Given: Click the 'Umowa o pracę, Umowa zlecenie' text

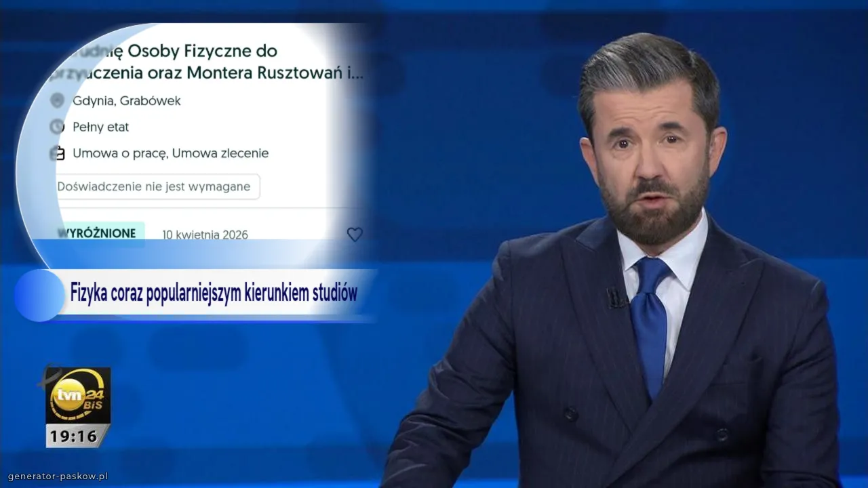Looking at the screenshot, I should [x=170, y=153].
